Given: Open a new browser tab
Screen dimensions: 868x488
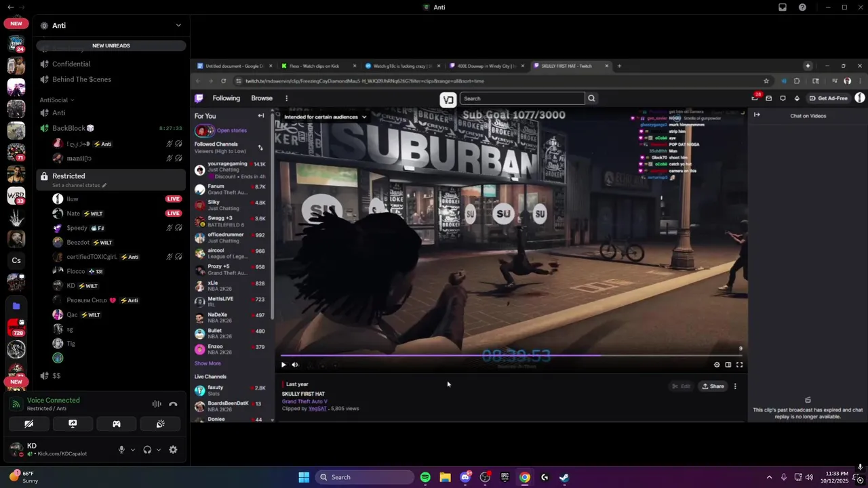Looking at the screenshot, I should point(619,66).
